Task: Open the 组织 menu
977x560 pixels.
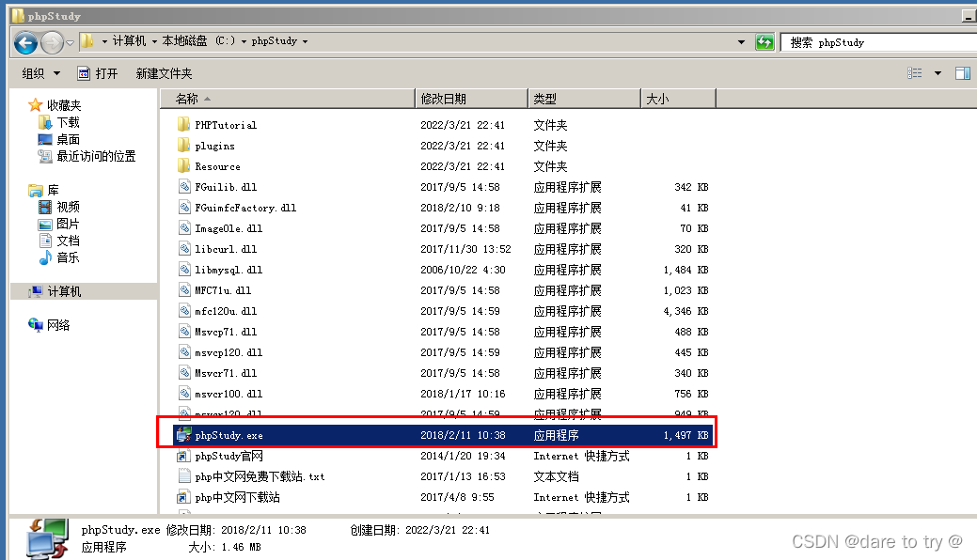Action: coord(41,73)
